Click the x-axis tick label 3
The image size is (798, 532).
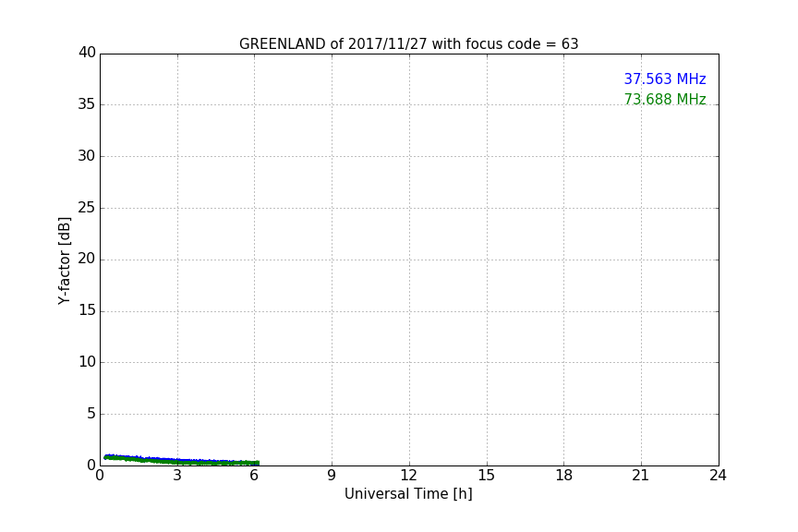177,476
